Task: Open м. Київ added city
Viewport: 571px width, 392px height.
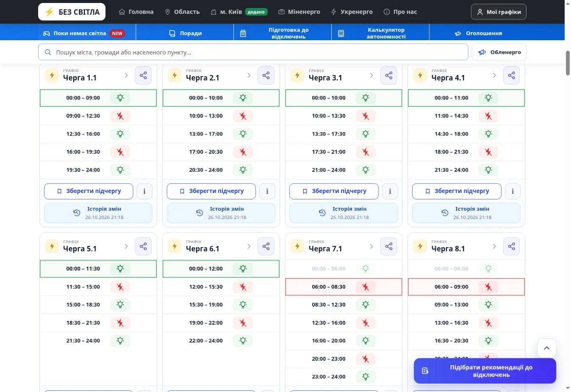Action: pyautogui.click(x=239, y=12)
